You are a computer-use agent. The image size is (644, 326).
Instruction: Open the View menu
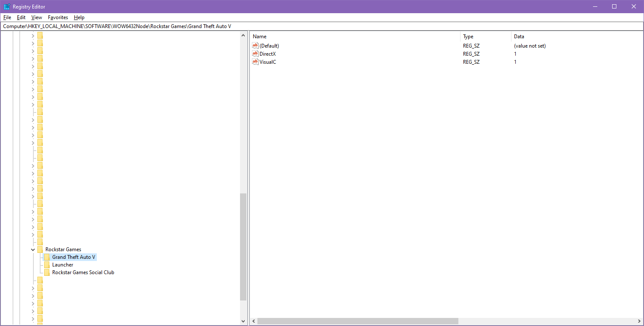[37, 17]
